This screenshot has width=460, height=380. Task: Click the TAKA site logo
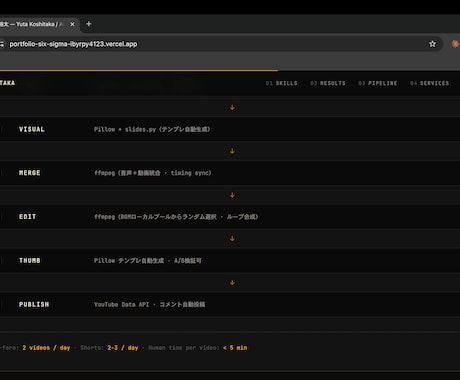click(x=7, y=83)
